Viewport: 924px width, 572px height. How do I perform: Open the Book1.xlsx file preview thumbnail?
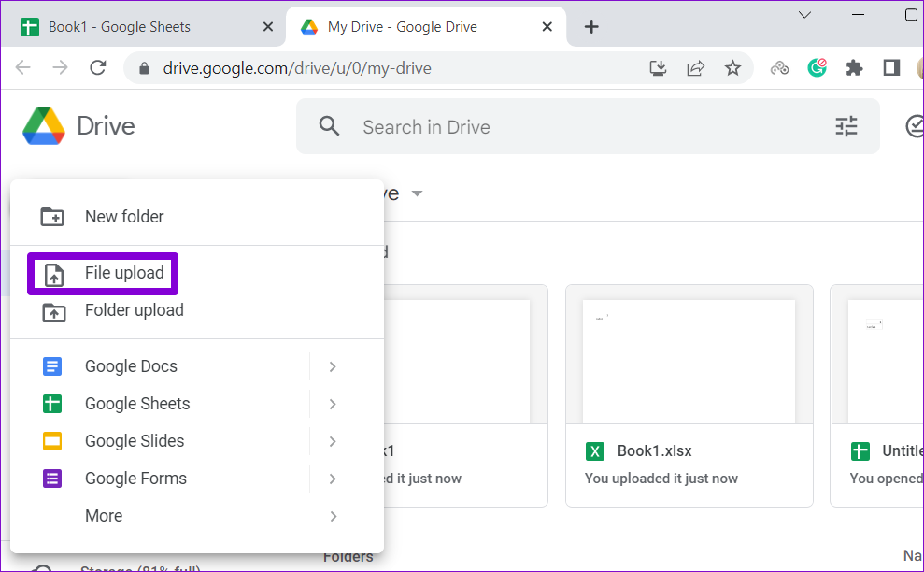point(689,360)
